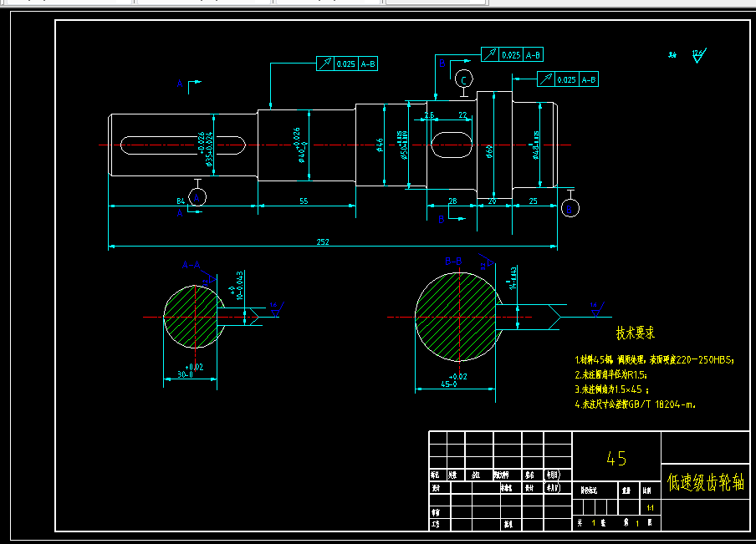756x544 pixels.
Task: Select the length dimension 25
Action: point(533,201)
